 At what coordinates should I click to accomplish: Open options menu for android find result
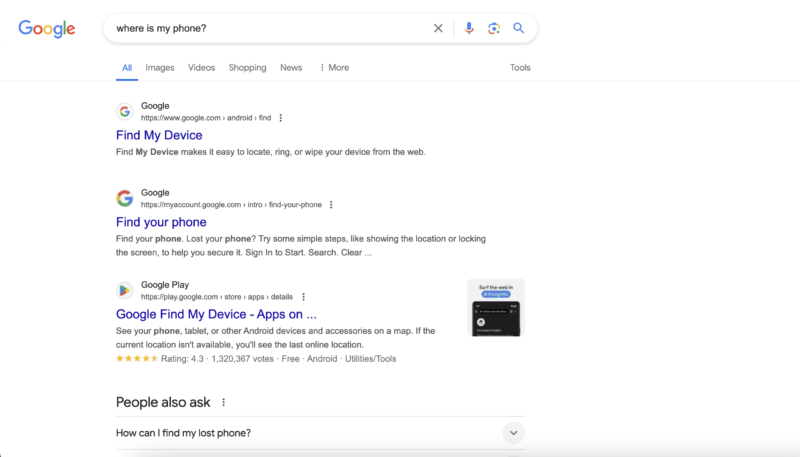(281, 118)
